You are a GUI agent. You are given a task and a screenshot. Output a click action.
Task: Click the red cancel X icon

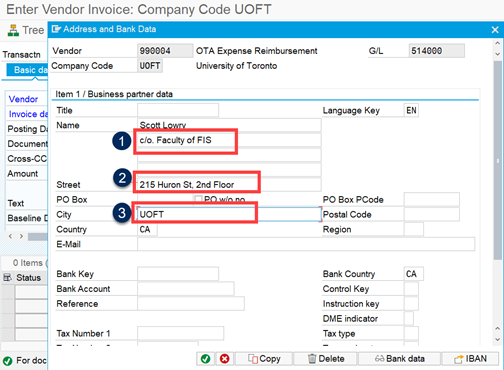(x=225, y=359)
